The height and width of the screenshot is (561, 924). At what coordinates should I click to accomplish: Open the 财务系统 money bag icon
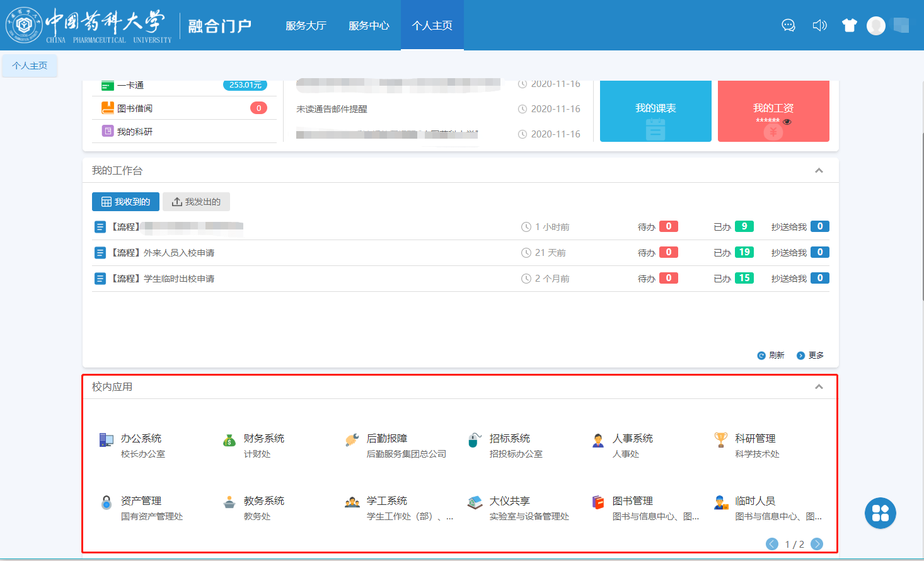(x=229, y=440)
